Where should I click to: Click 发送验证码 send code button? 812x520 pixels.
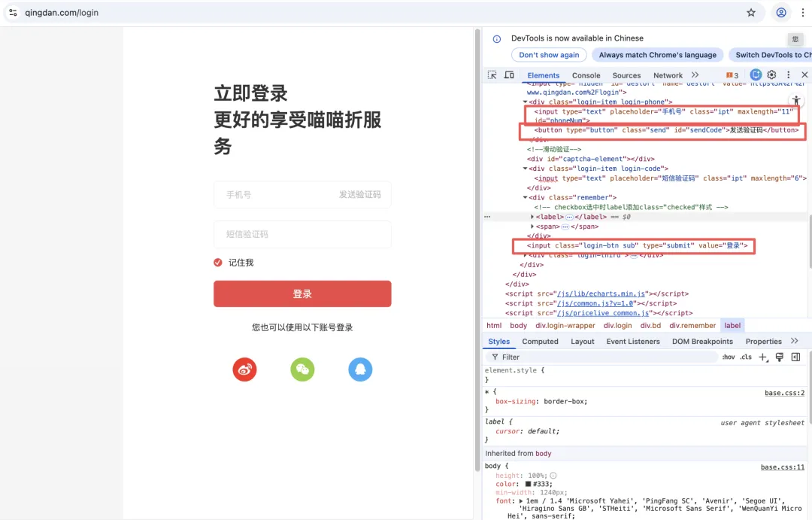pos(360,194)
